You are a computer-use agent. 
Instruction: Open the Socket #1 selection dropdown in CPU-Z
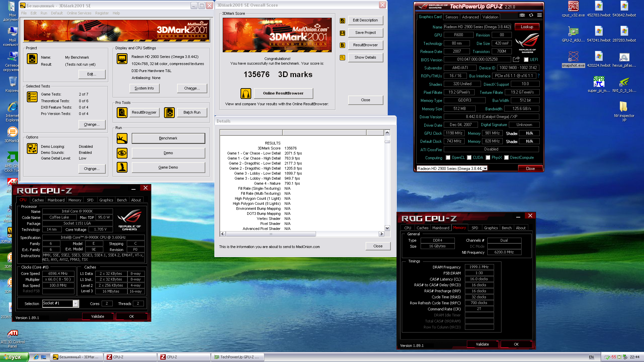[75, 303]
